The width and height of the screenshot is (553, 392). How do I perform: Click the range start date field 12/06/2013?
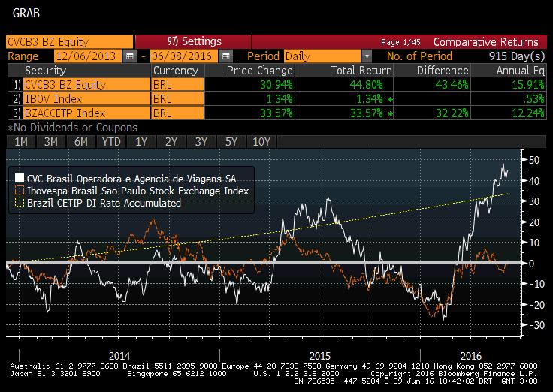tap(86, 56)
